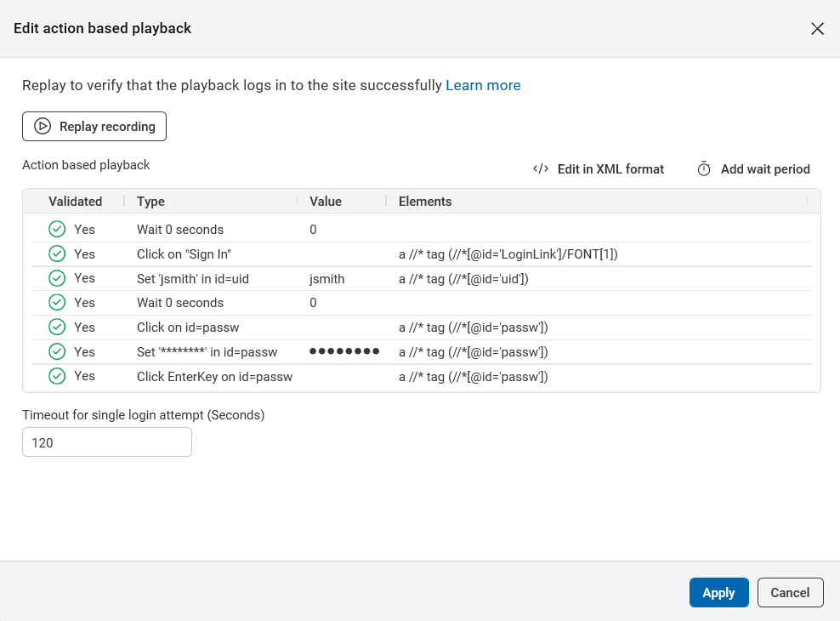The width and height of the screenshot is (840, 621).
Task: Add a wait period to the playback
Action: 763,168
